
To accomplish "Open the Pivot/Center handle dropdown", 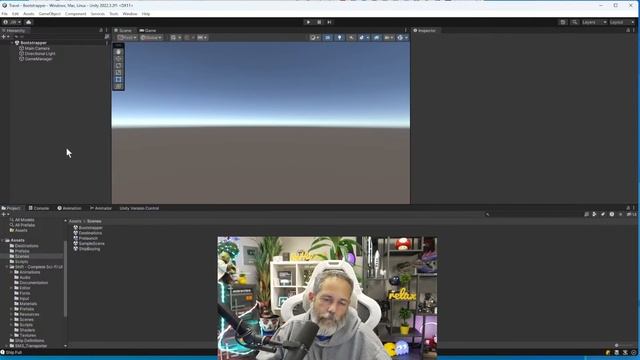I will point(127,38).
